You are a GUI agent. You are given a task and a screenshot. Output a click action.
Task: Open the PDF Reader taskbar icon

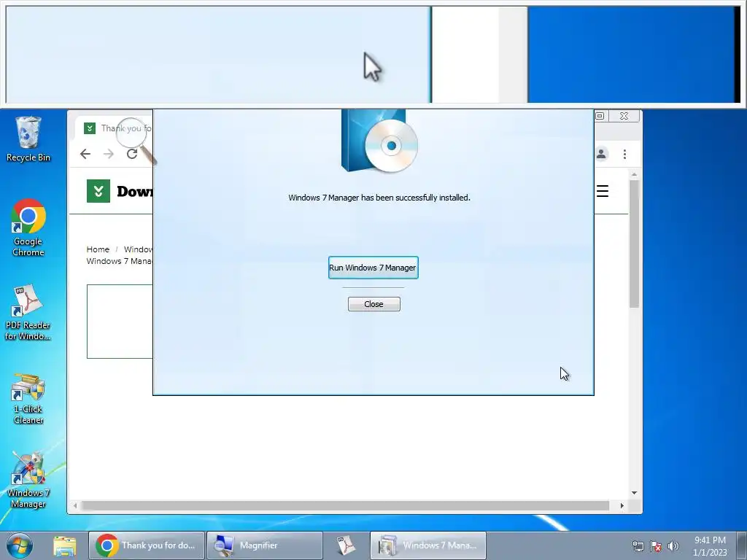(x=347, y=545)
